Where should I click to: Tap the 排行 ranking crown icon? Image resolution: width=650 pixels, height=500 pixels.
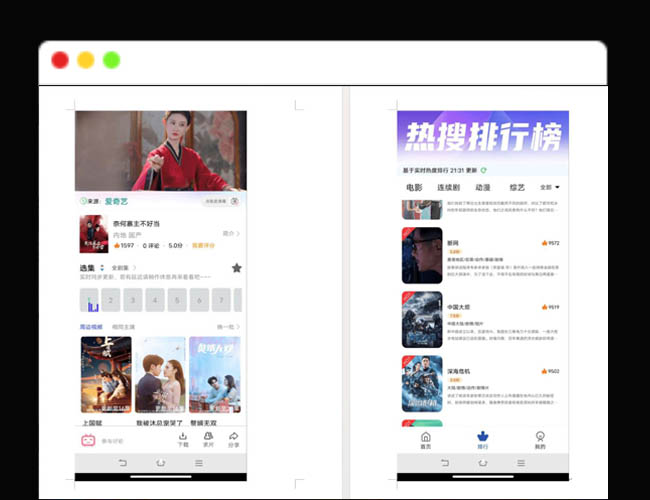tap(483, 441)
